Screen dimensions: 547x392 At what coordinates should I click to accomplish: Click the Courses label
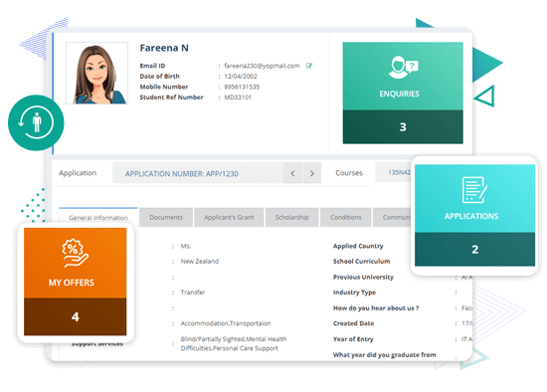click(x=349, y=173)
